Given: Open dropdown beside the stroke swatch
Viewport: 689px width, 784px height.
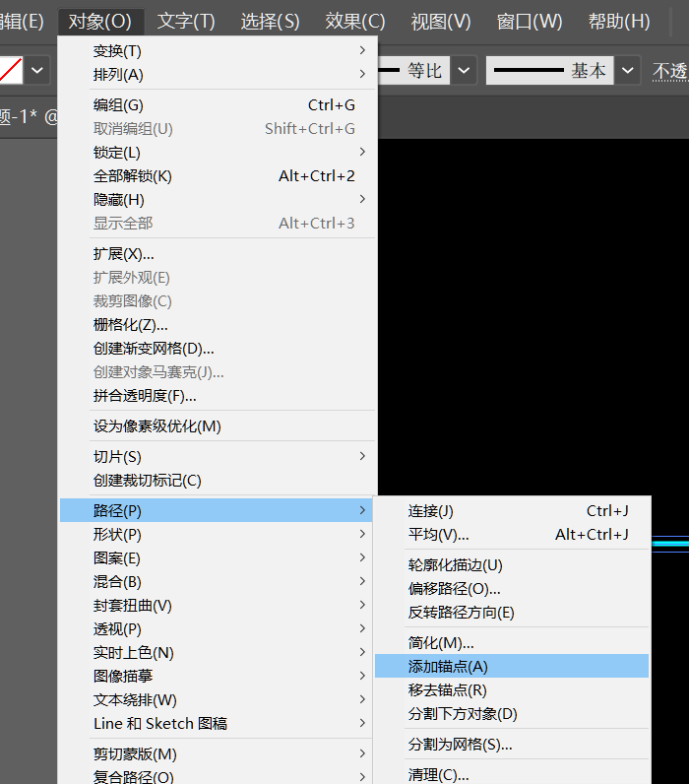Looking at the screenshot, I should (37, 70).
